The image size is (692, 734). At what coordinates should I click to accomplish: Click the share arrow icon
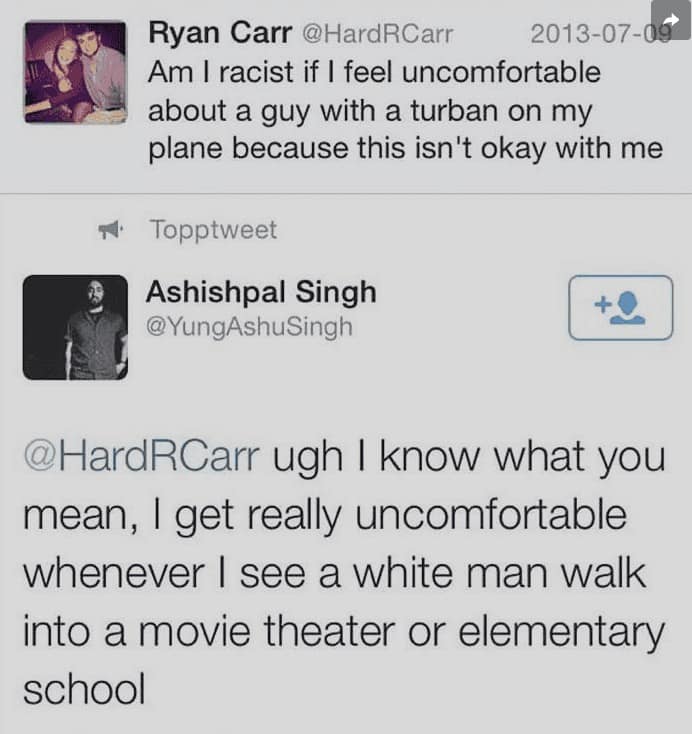click(x=670, y=19)
